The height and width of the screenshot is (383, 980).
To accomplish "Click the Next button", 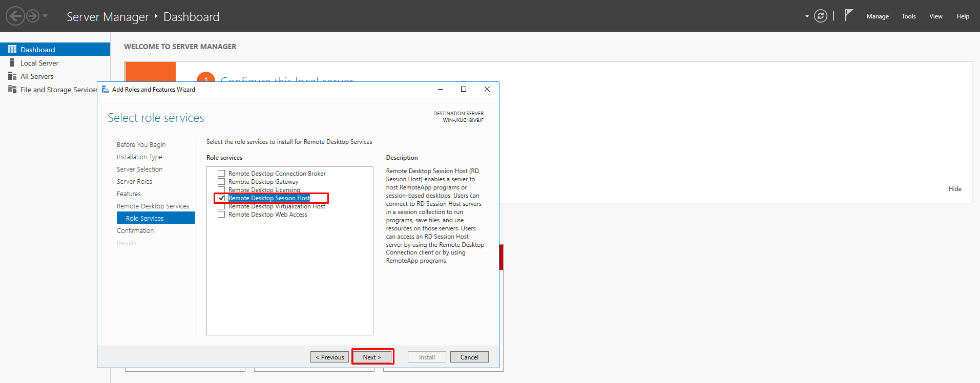I will click(372, 357).
